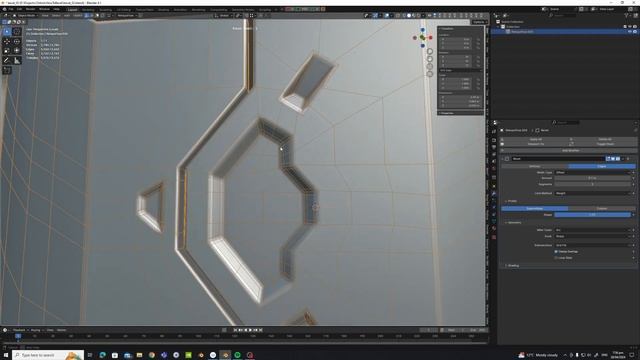Adjust the Shape slider
The width and height of the screenshot is (640, 360).
pyautogui.click(x=593, y=214)
